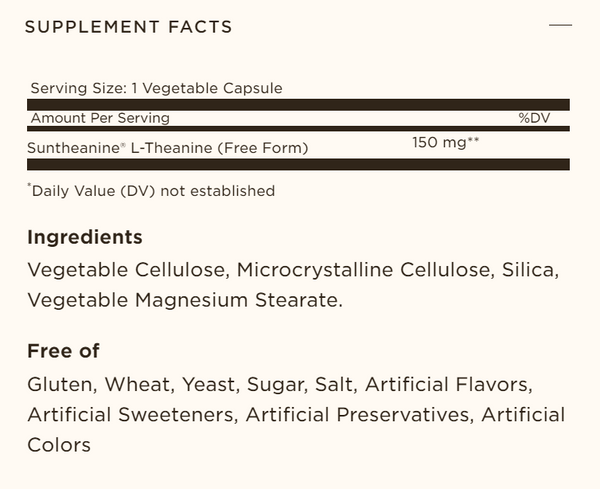
Task: Click the 150 mg amount value
Action: [445, 143]
